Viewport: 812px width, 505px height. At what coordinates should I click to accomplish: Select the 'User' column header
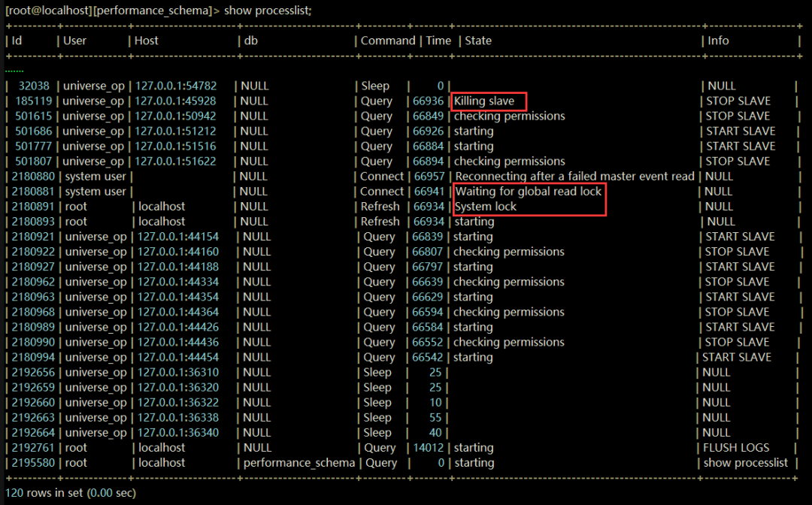click(74, 41)
